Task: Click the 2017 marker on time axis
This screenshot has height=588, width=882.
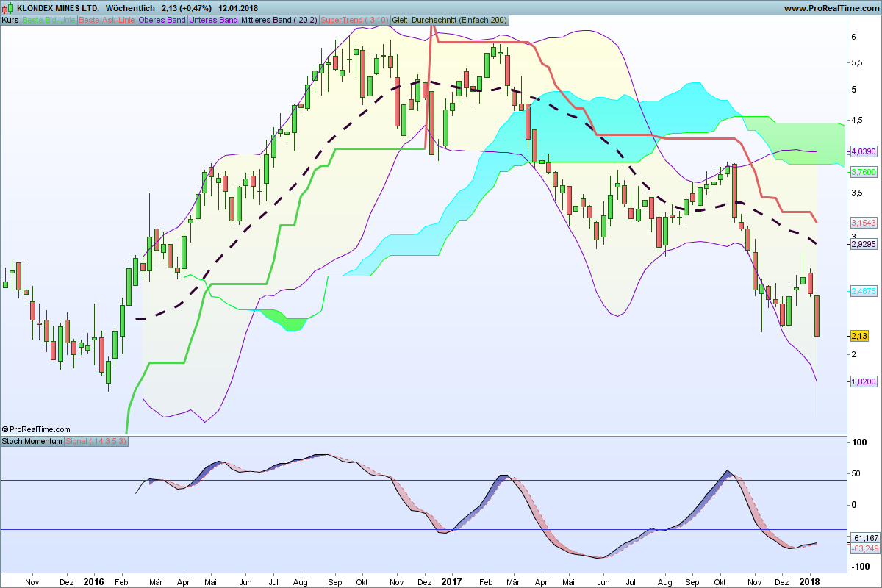Action: point(451,581)
